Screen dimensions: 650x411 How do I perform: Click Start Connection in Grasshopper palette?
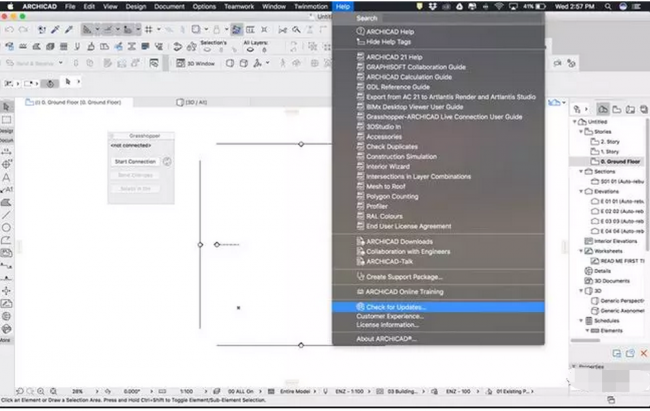(134, 161)
